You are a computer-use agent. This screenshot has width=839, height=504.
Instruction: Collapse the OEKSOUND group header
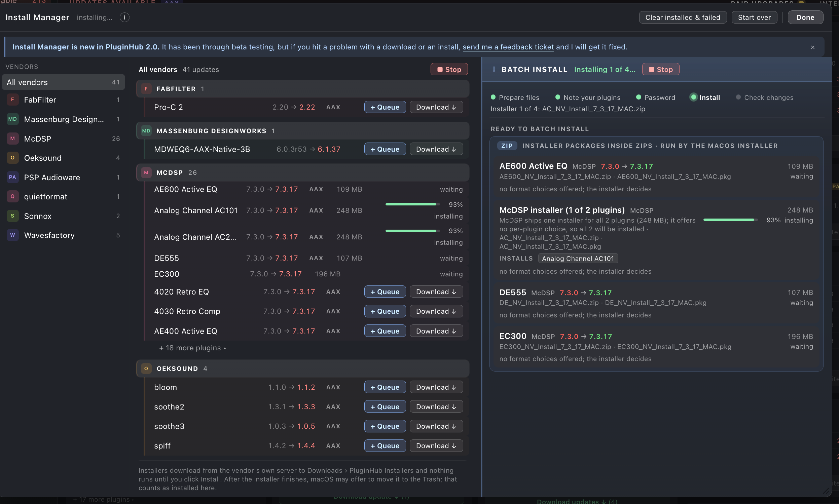(303, 369)
